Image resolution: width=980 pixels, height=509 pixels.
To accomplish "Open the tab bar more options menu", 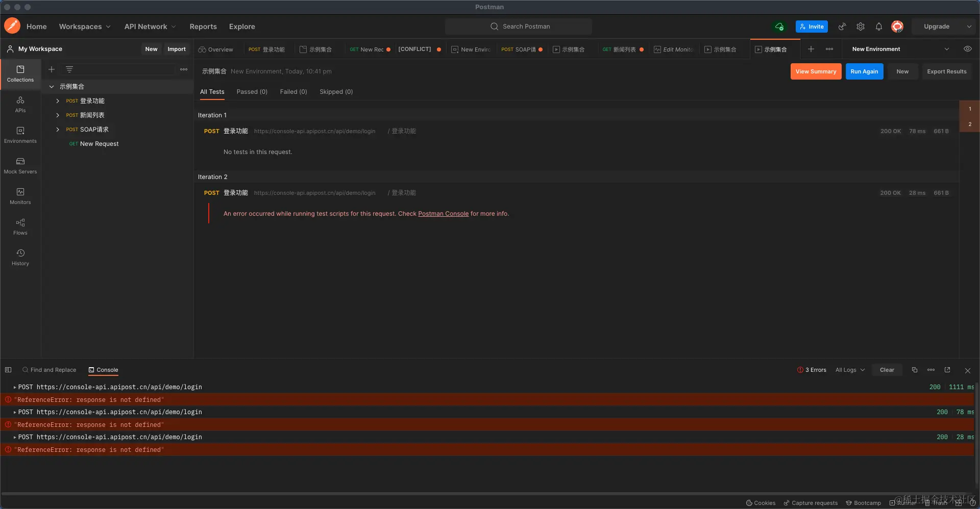I will [829, 49].
